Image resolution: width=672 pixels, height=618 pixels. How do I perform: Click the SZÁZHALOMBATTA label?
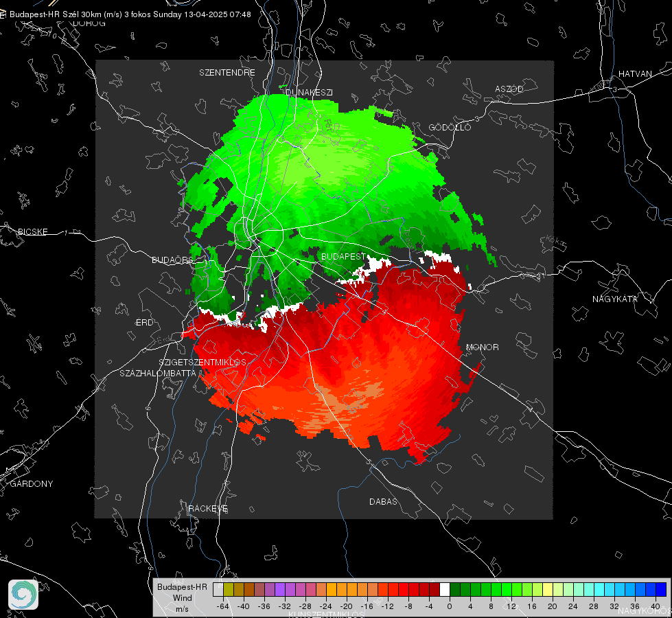[x=158, y=373]
